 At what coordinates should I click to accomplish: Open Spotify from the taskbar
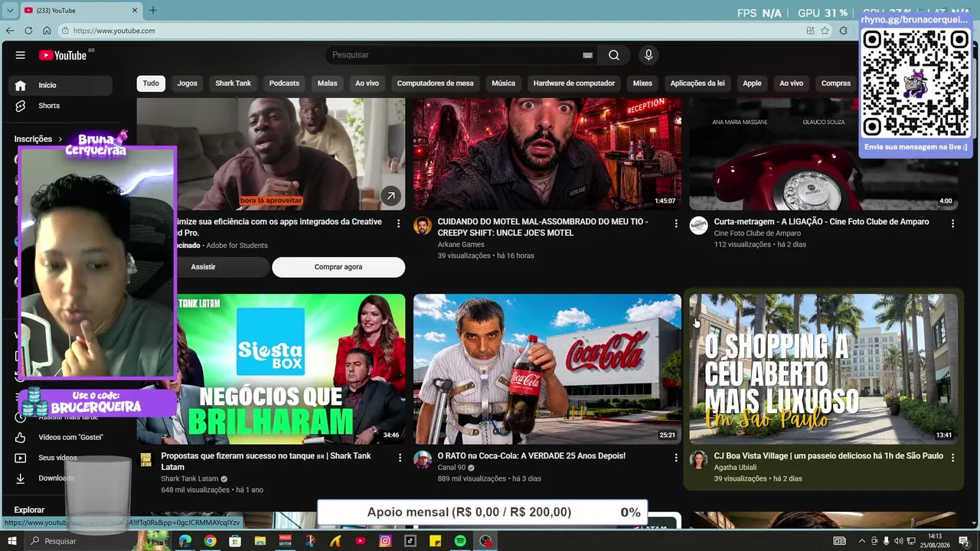(x=460, y=541)
